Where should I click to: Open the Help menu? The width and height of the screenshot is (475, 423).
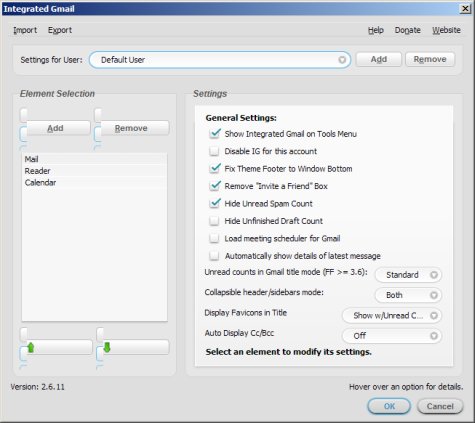tap(376, 30)
